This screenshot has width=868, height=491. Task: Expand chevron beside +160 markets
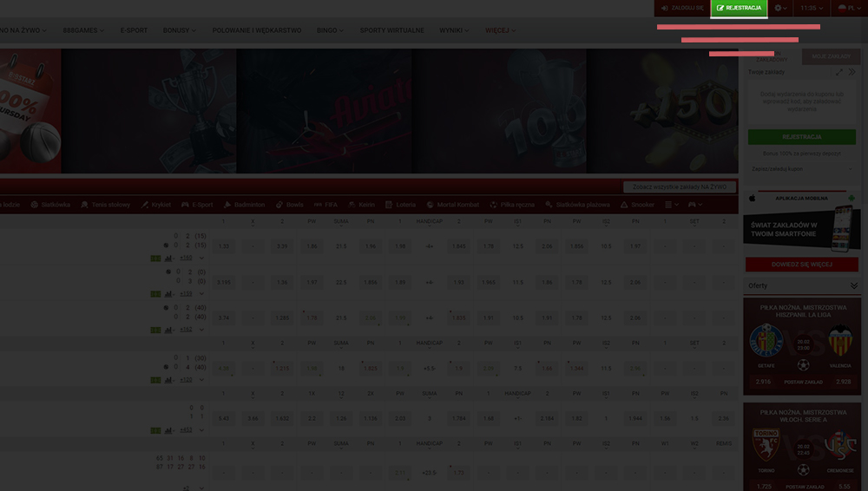[201, 258]
